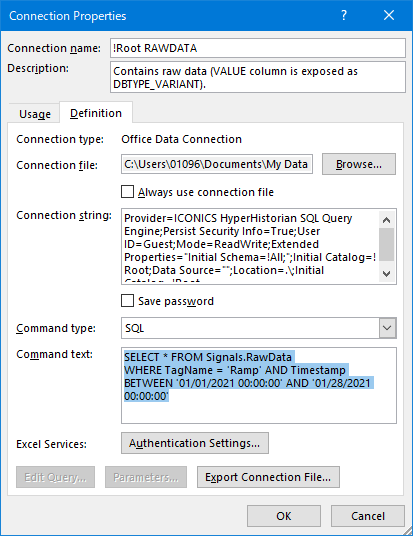The width and height of the screenshot is (413, 536).
Task: Click the connection string scrollbar thumb
Action: click(387, 245)
